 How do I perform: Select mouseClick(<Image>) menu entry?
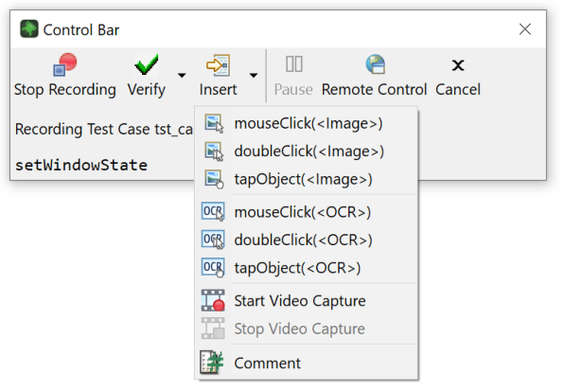pos(306,123)
